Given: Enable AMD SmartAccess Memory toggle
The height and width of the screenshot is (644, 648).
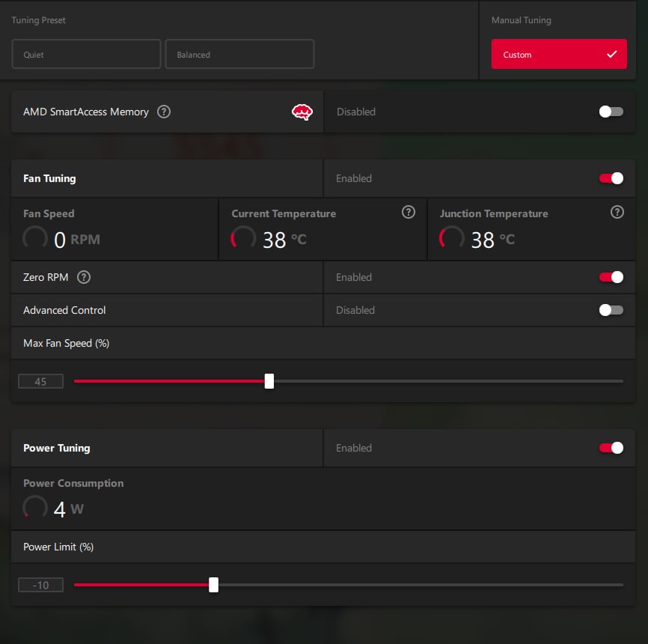Looking at the screenshot, I should pyautogui.click(x=611, y=112).
